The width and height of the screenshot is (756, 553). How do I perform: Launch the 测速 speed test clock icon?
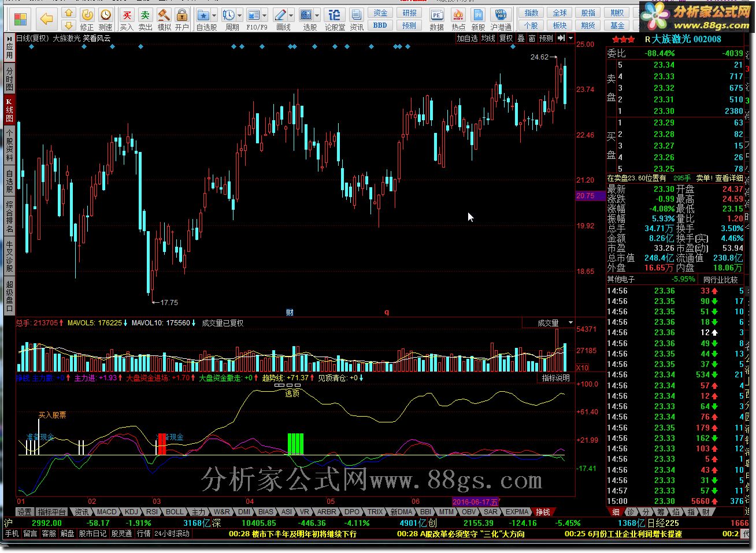[x=105, y=19]
